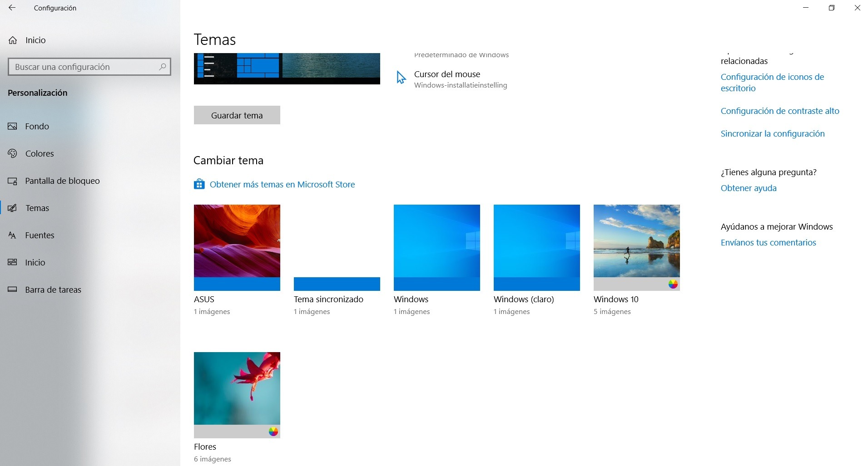The height and width of the screenshot is (466, 868).
Task: Select the ASUS theme thumbnail
Action: (237, 247)
